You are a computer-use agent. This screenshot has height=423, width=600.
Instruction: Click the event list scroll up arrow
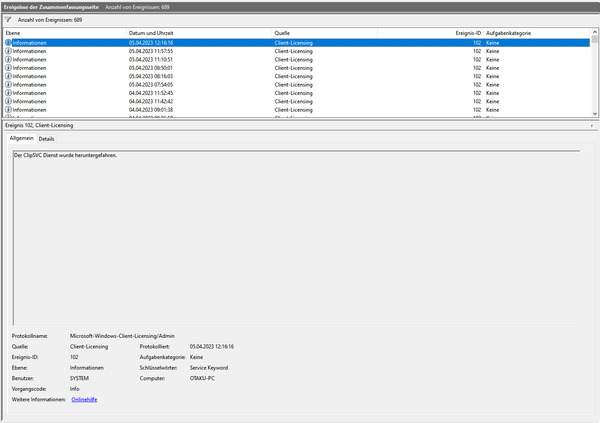pyautogui.click(x=594, y=32)
